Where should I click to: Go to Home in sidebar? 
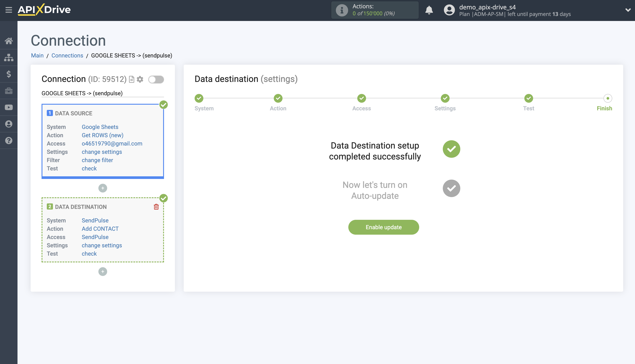[9, 41]
